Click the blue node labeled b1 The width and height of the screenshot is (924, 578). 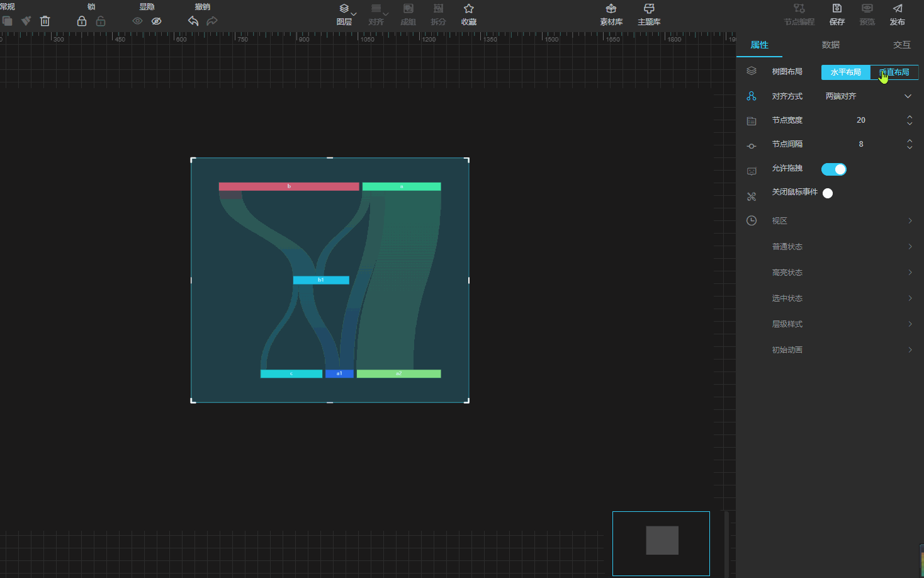(x=321, y=280)
